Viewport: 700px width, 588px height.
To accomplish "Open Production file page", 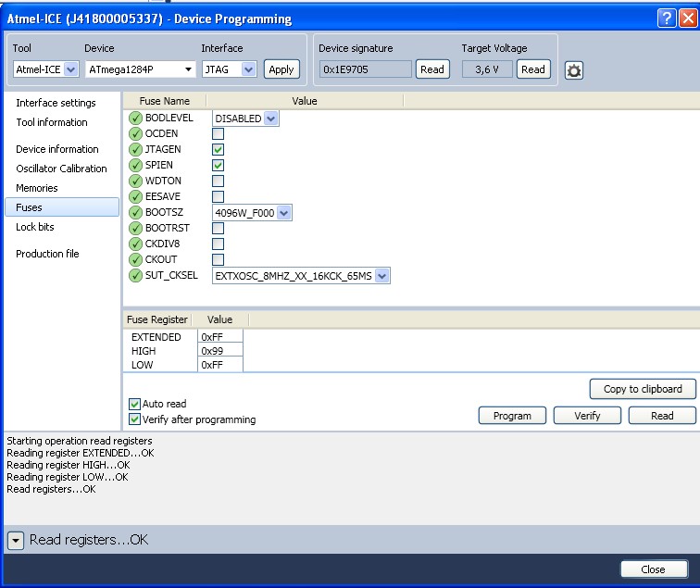I will coord(47,254).
